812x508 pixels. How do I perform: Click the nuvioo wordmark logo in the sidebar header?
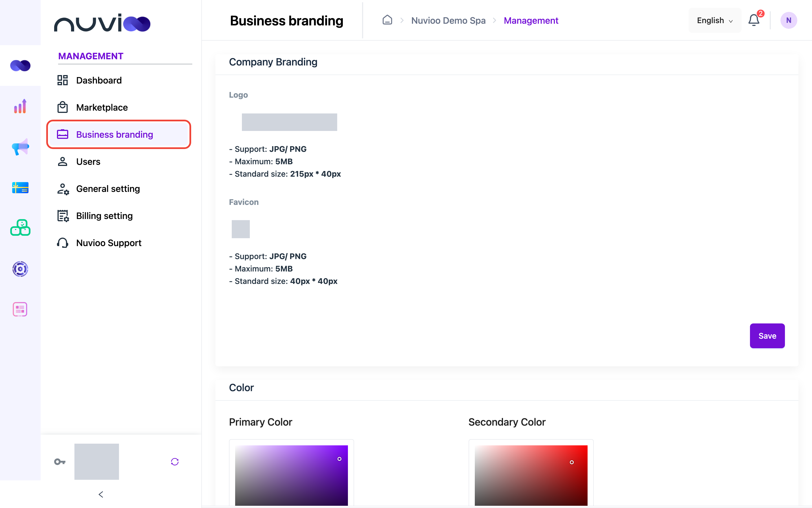pyautogui.click(x=102, y=23)
